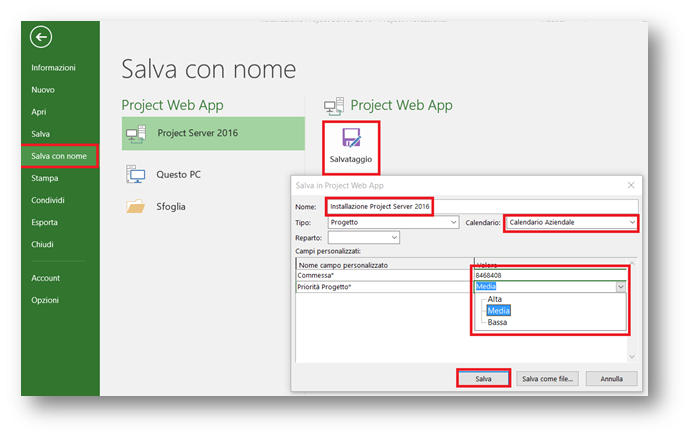Expand the Reparto dropdown
690x438 pixels.
click(x=394, y=238)
